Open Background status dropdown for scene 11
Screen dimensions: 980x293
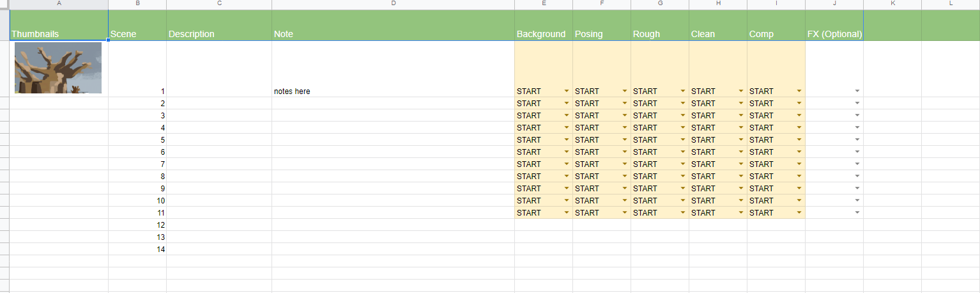click(566, 213)
